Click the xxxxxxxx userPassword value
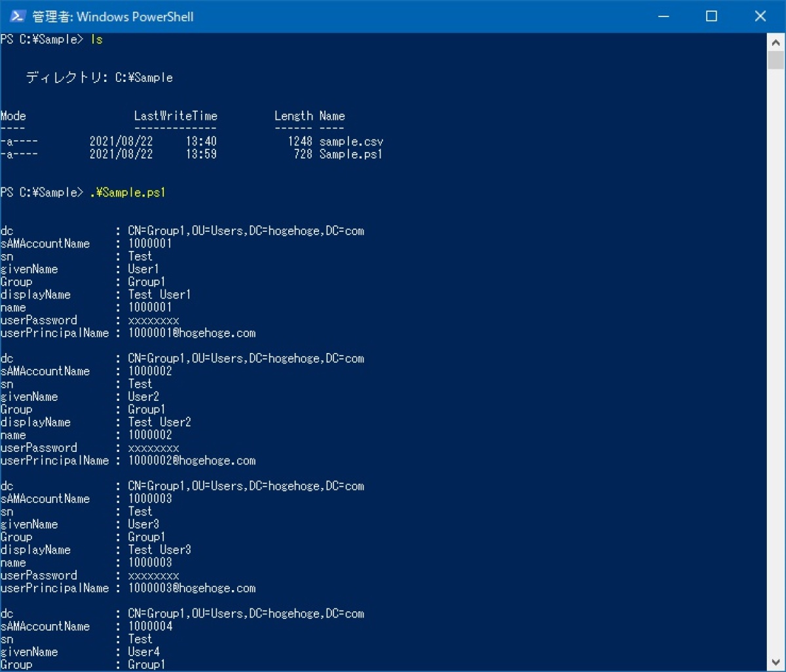The width and height of the screenshot is (786, 672). 153,320
